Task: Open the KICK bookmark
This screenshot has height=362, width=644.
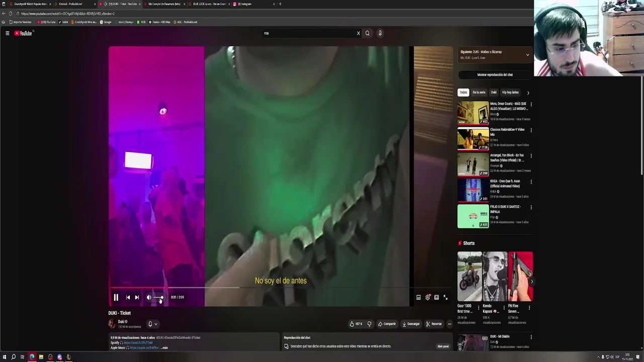Action: point(141,22)
